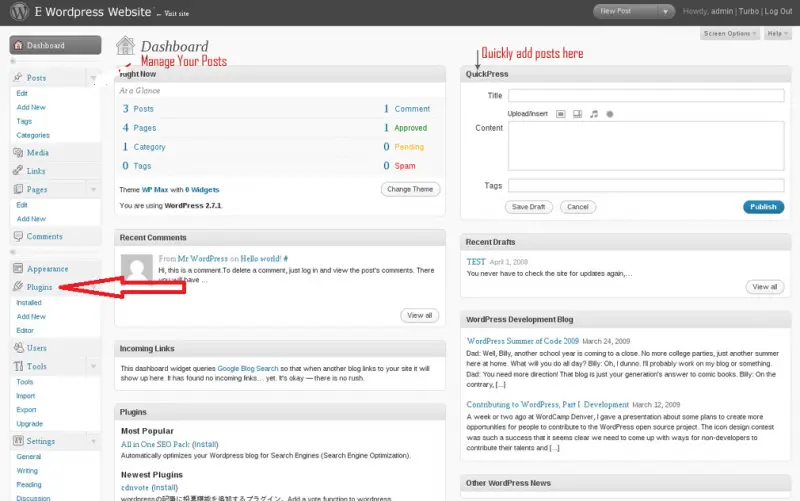Expand the Help panel
The width and height of the screenshot is (800, 501).
click(x=778, y=34)
